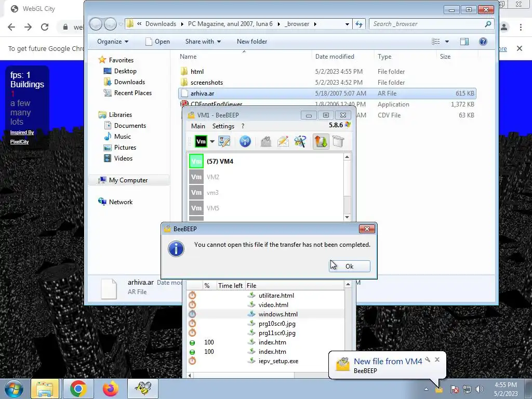Select Documents under Libraries
The image size is (532, 399).
pyautogui.click(x=129, y=126)
